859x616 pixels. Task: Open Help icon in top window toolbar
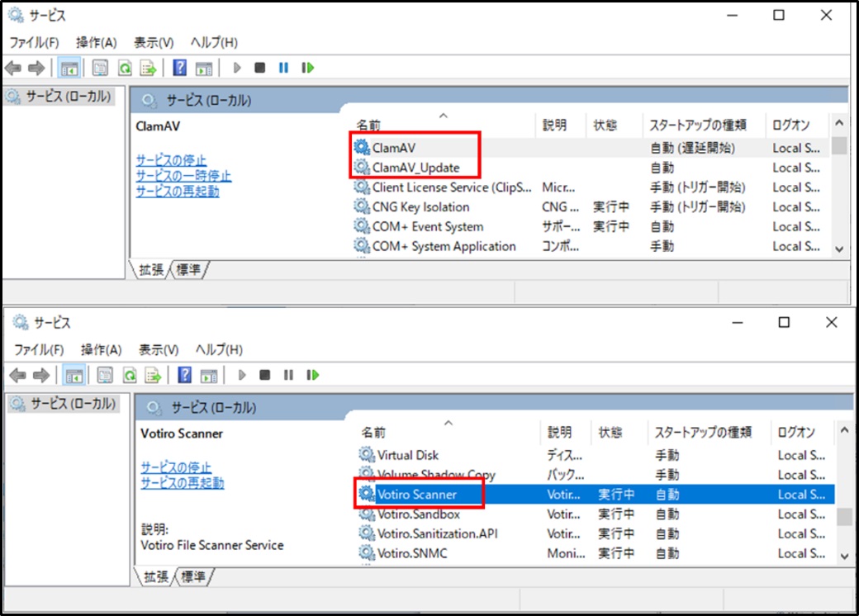tap(180, 68)
